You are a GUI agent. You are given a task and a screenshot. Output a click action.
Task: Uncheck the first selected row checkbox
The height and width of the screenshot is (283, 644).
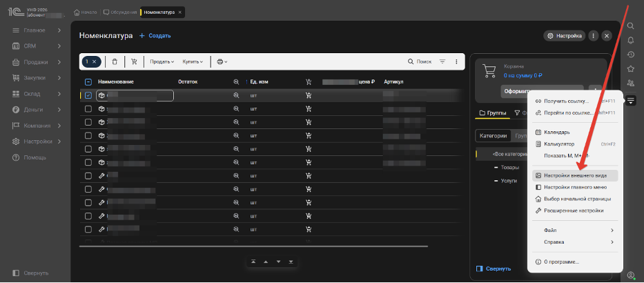click(88, 95)
